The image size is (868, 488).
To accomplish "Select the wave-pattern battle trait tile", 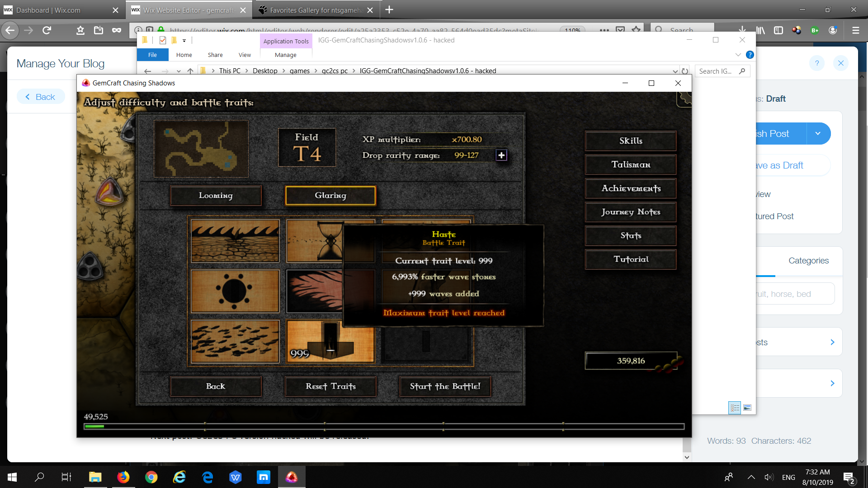I will (235, 241).
